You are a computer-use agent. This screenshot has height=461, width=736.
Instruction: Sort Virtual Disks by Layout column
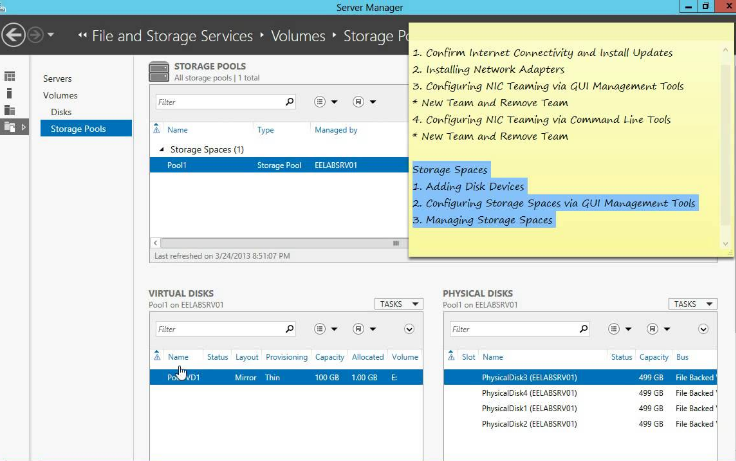point(247,357)
